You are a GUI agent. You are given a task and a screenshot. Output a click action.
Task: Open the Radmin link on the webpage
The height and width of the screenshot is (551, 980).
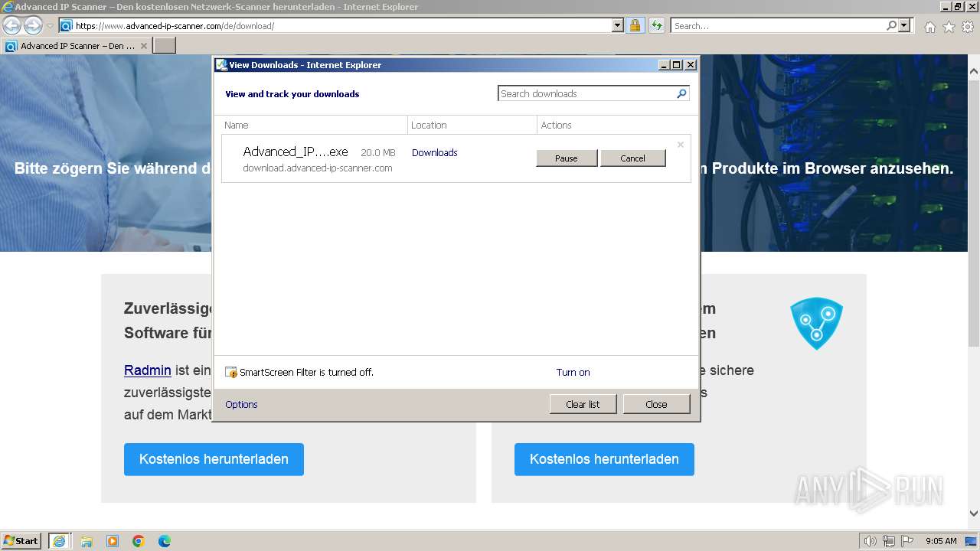coord(148,370)
